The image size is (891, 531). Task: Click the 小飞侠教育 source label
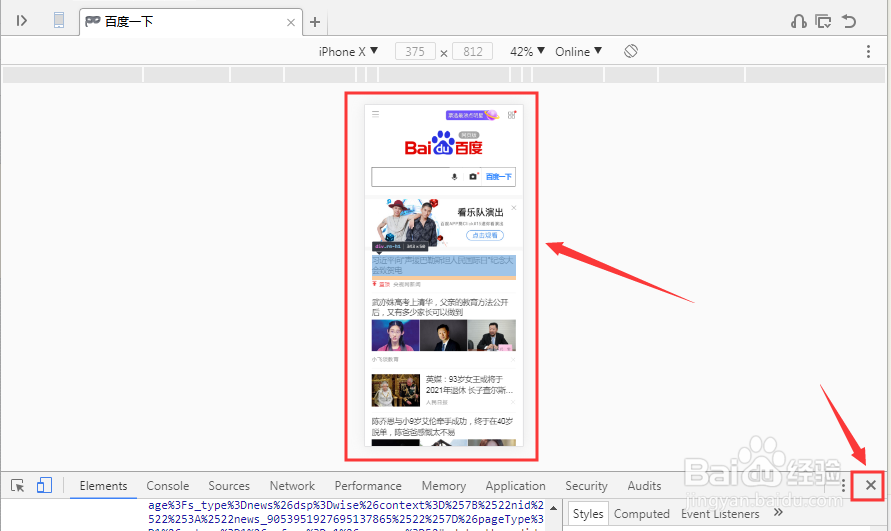point(385,359)
